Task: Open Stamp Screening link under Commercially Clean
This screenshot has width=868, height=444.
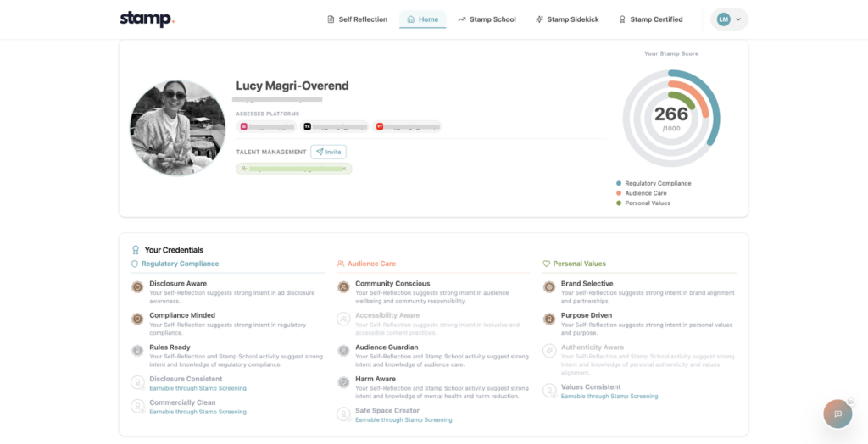Action: 198,412
